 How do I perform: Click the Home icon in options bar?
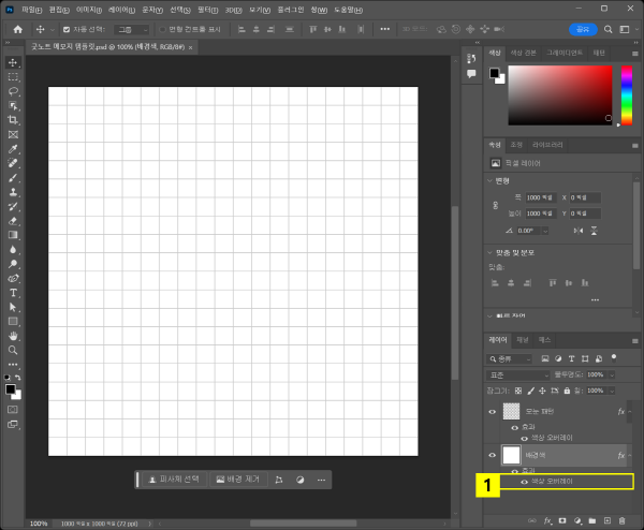click(x=17, y=30)
